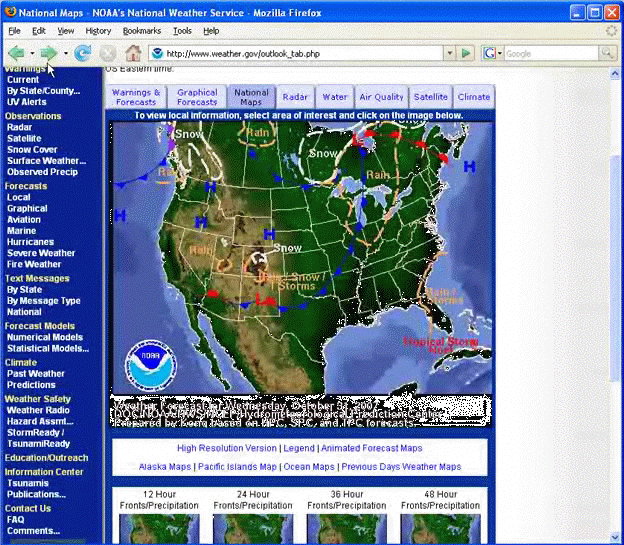The image size is (624, 545).
Task: Select the National Maps tab
Action: tap(251, 97)
